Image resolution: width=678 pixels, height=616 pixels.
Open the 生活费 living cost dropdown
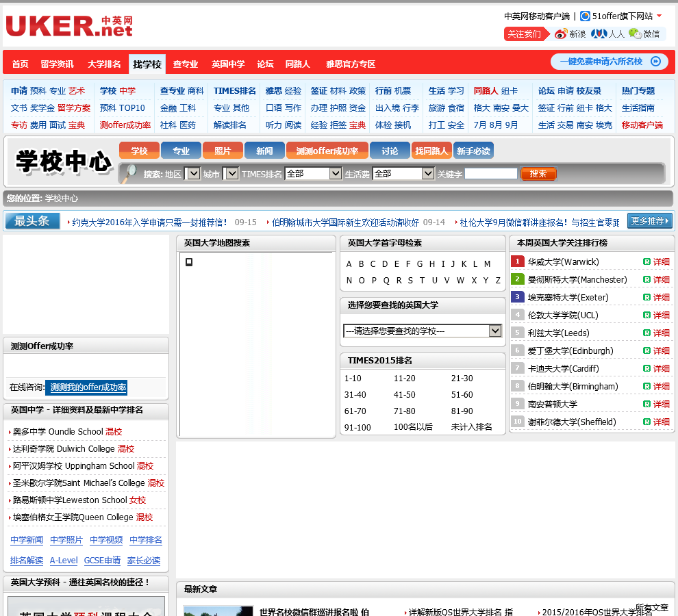pyautogui.click(x=403, y=174)
